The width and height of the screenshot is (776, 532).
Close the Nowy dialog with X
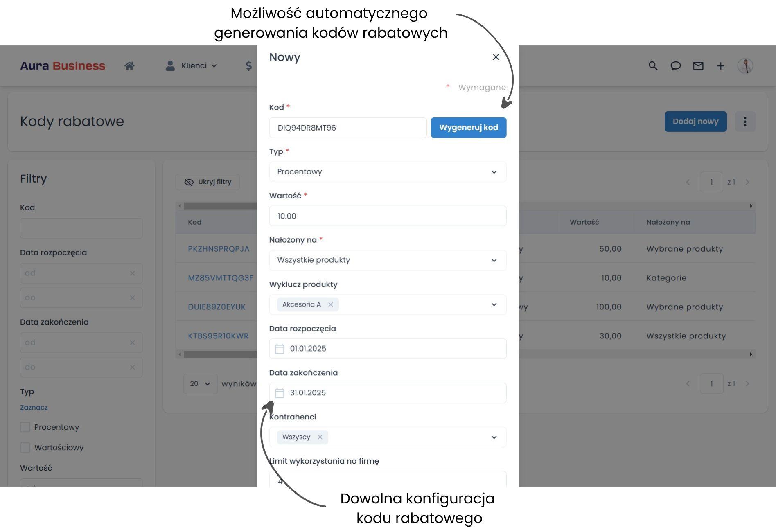click(x=496, y=57)
